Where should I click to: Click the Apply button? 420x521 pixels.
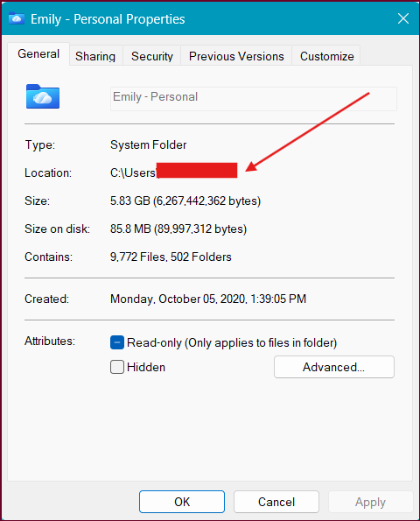click(x=370, y=502)
